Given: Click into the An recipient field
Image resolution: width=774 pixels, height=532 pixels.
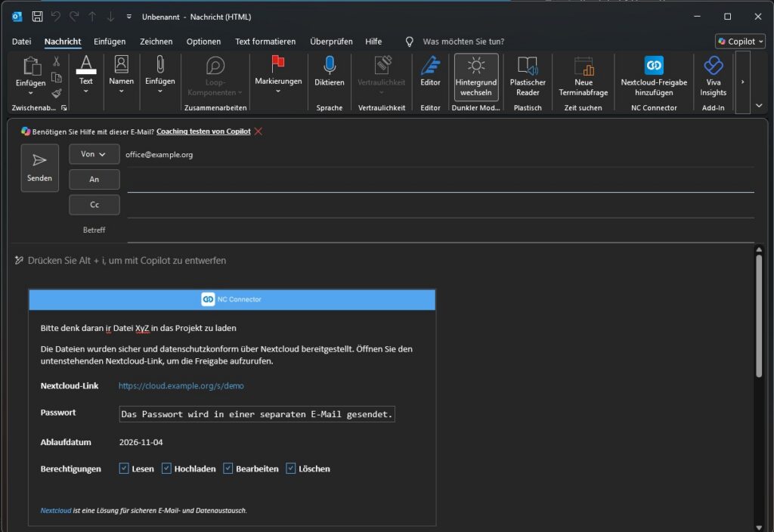Looking at the screenshot, I should pyautogui.click(x=441, y=180).
